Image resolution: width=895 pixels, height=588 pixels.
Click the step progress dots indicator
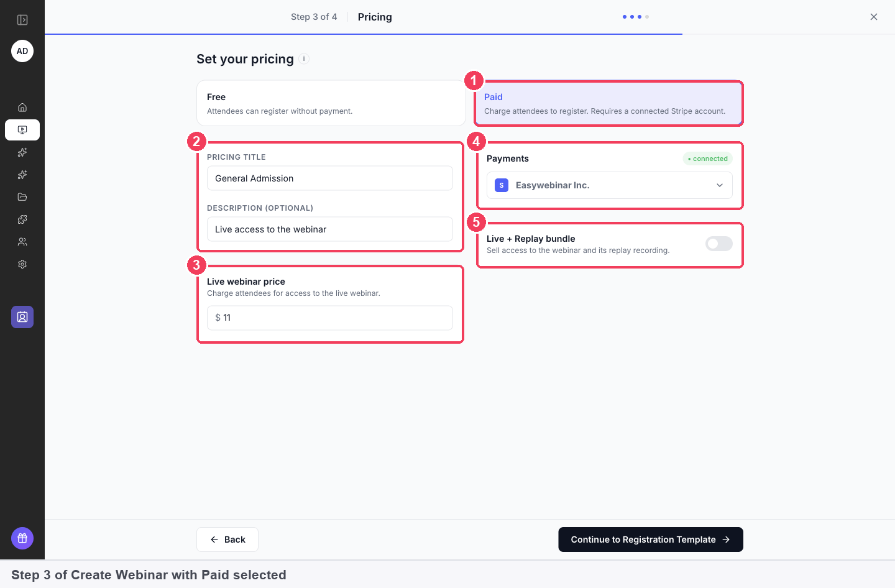click(636, 17)
